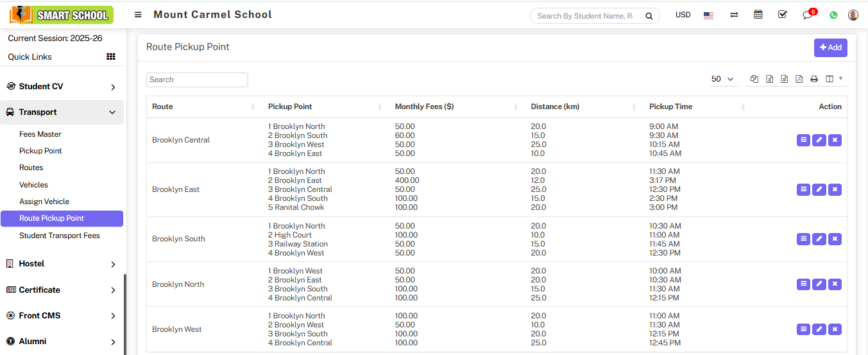Click the table search input field

(x=197, y=80)
